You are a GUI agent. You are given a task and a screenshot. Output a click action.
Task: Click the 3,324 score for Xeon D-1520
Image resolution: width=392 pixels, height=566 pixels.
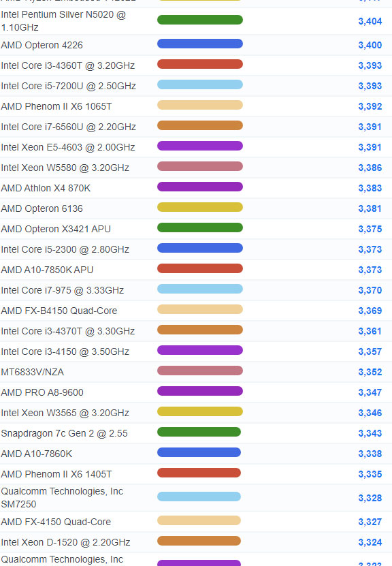(x=370, y=543)
